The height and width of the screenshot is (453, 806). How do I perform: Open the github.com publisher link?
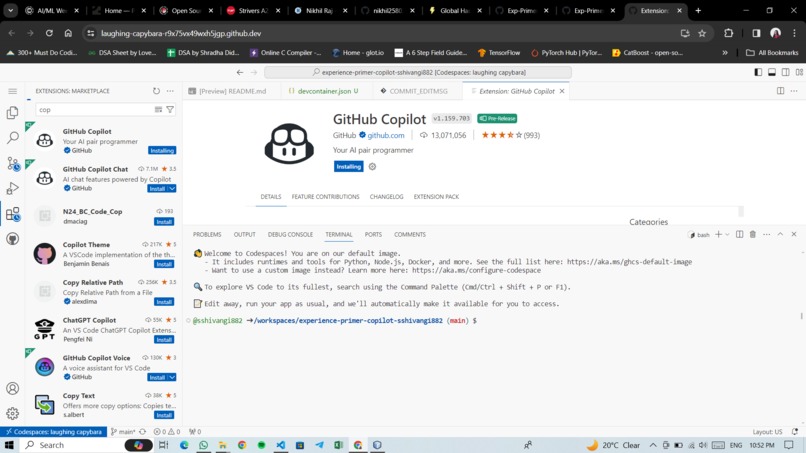(386, 135)
